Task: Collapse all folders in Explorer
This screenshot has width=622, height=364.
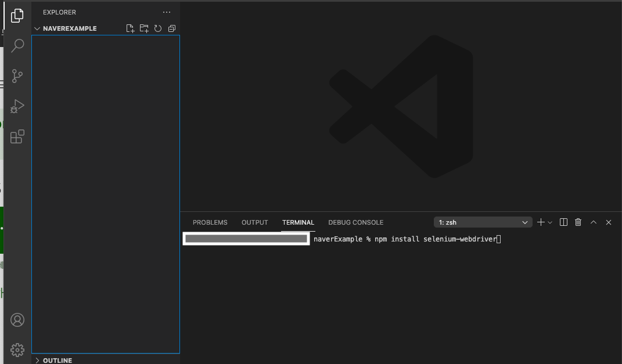Action: 172,28
